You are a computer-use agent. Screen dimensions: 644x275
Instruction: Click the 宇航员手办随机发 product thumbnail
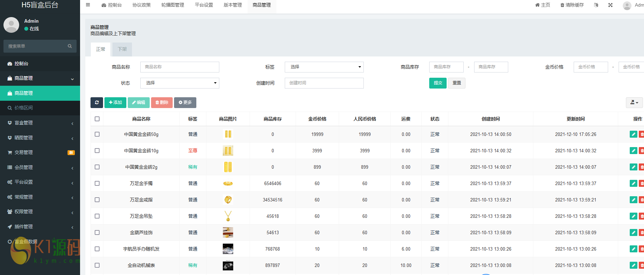pos(228,249)
